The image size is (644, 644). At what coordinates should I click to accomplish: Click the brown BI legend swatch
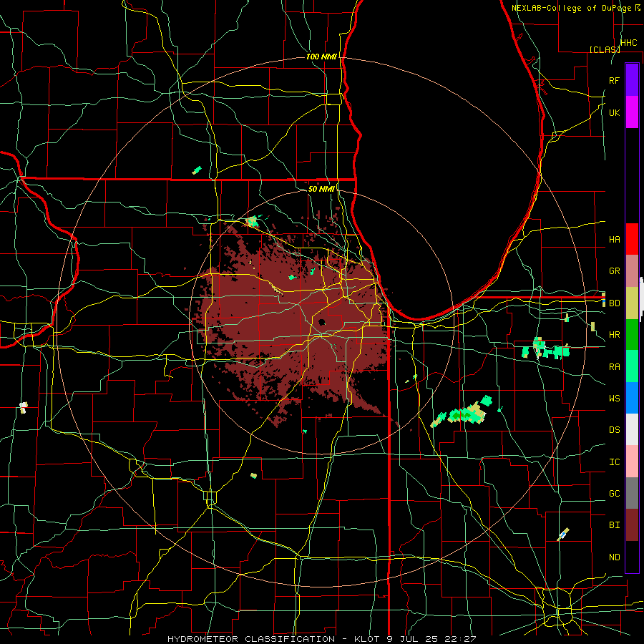632,525
